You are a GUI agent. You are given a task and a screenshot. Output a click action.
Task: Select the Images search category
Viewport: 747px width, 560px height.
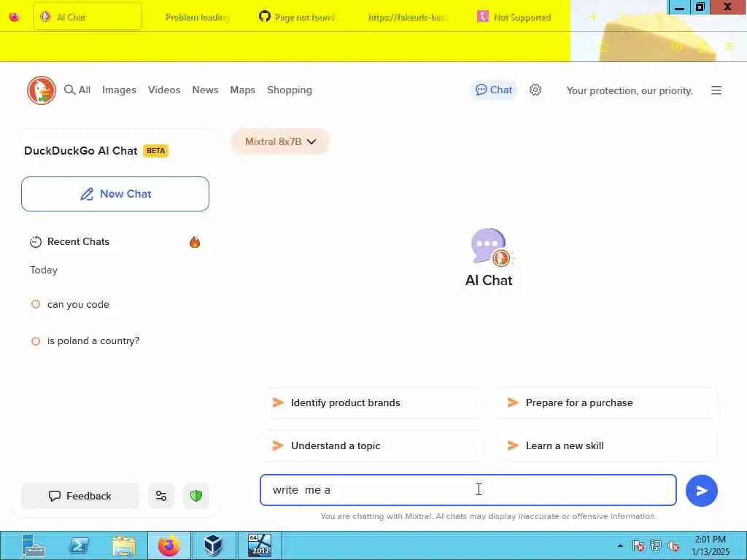(119, 90)
